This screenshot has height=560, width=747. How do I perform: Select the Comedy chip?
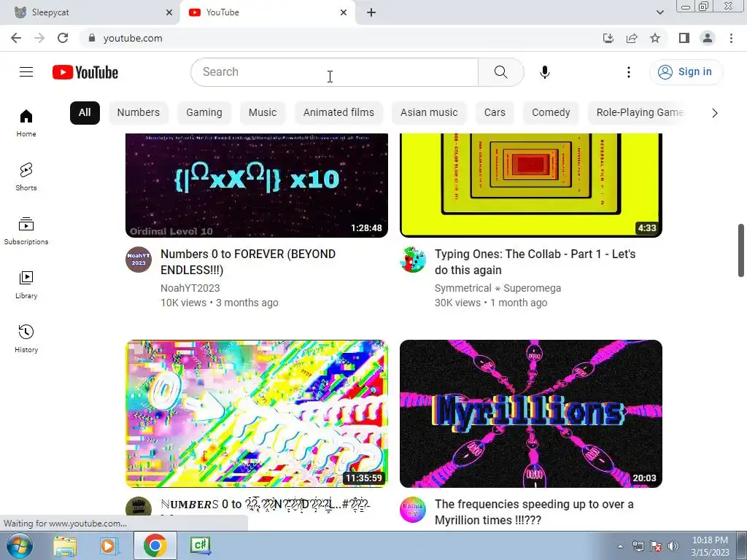coord(551,113)
